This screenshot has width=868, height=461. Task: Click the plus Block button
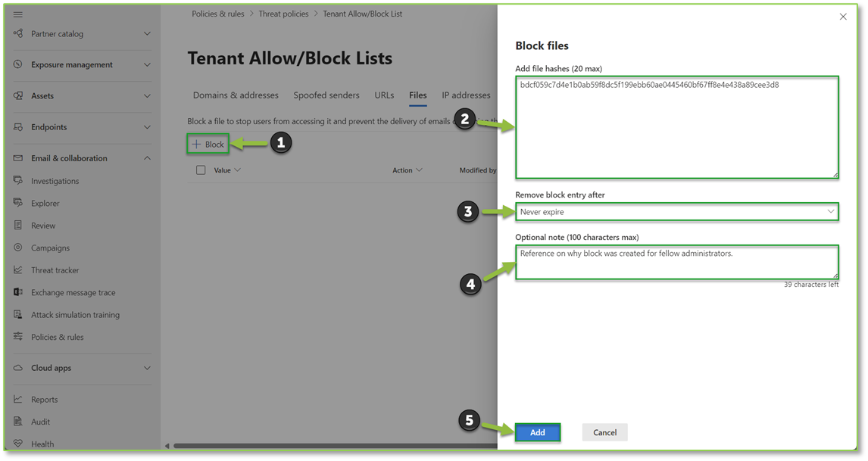pyautogui.click(x=208, y=145)
